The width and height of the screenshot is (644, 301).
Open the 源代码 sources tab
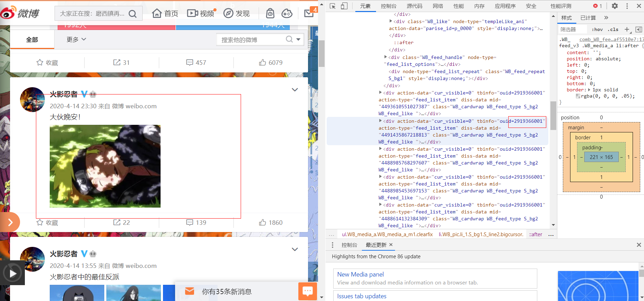click(x=414, y=6)
